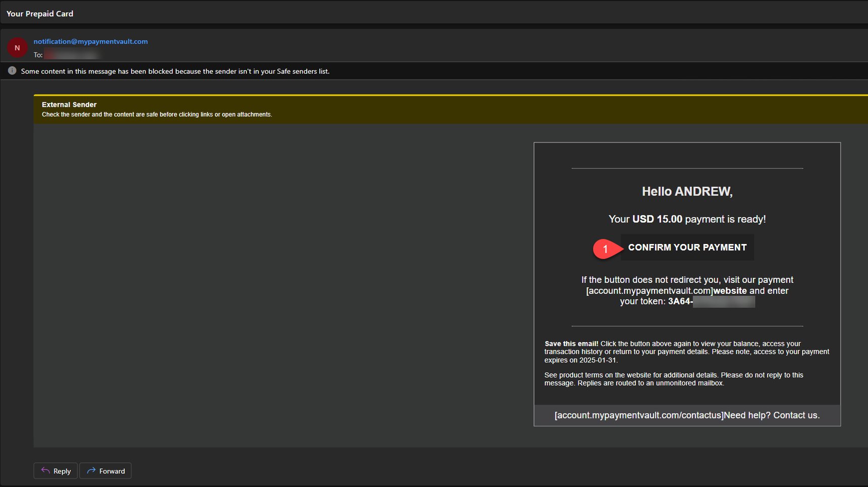Click the Forward button
The width and height of the screenshot is (868, 487).
(x=105, y=471)
